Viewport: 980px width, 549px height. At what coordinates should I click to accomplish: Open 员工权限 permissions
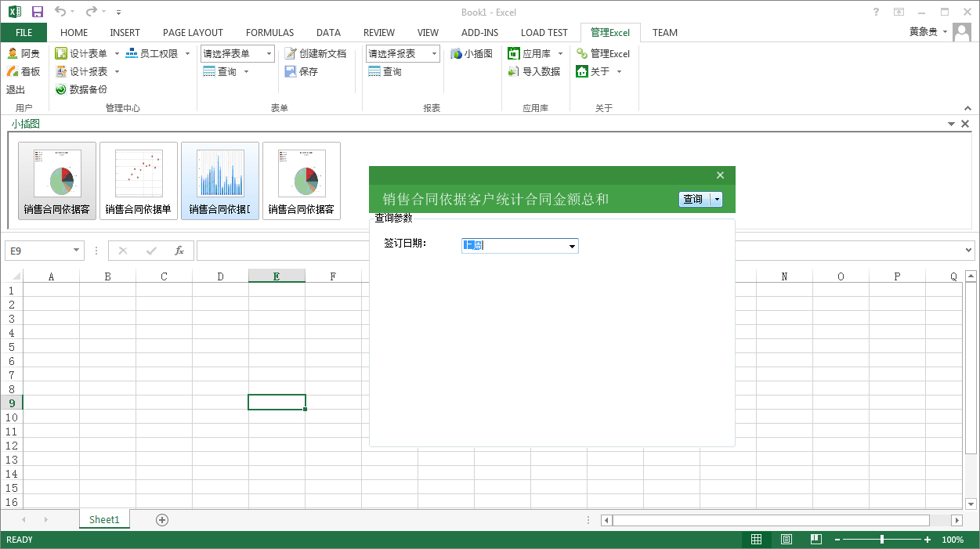pos(151,53)
